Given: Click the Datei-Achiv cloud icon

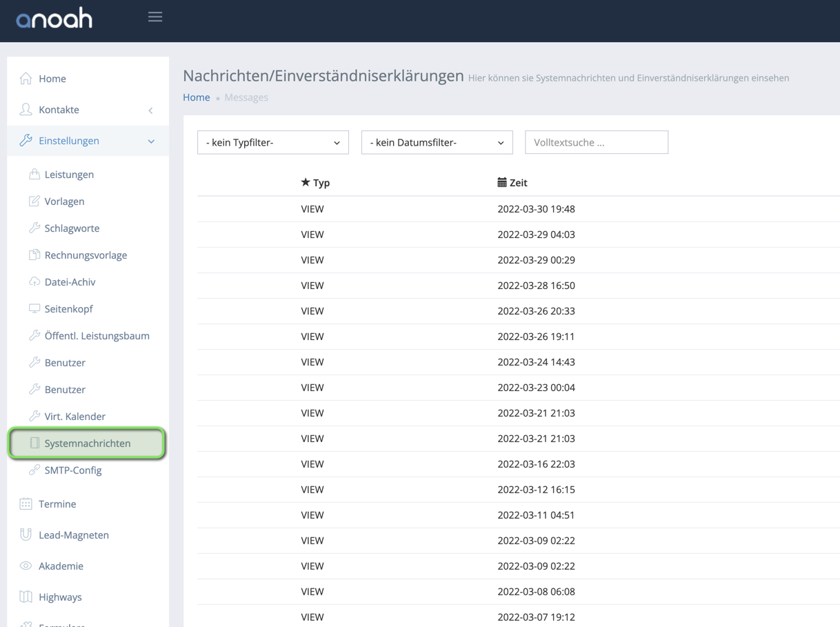Looking at the screenshot, I should [34, 282].
